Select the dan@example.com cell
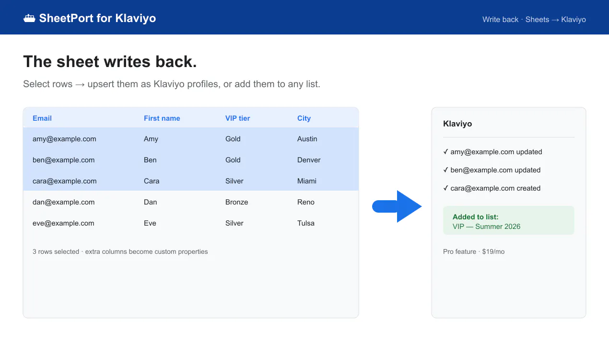 (x=64, y=202)
